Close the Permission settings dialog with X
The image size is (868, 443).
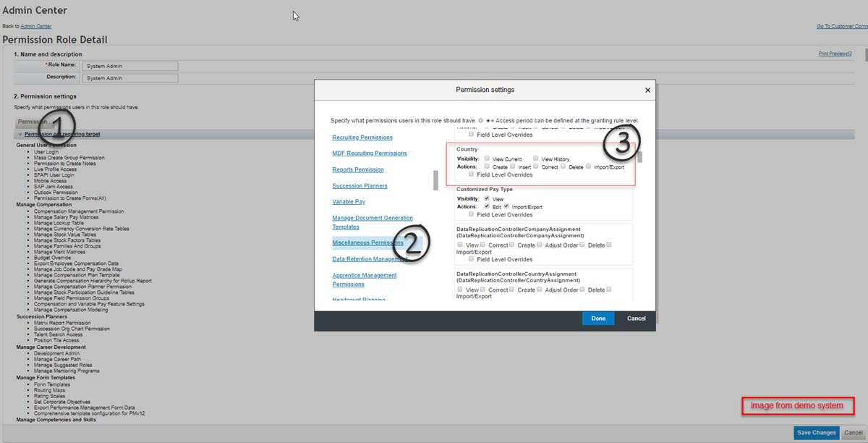[647, 90]
